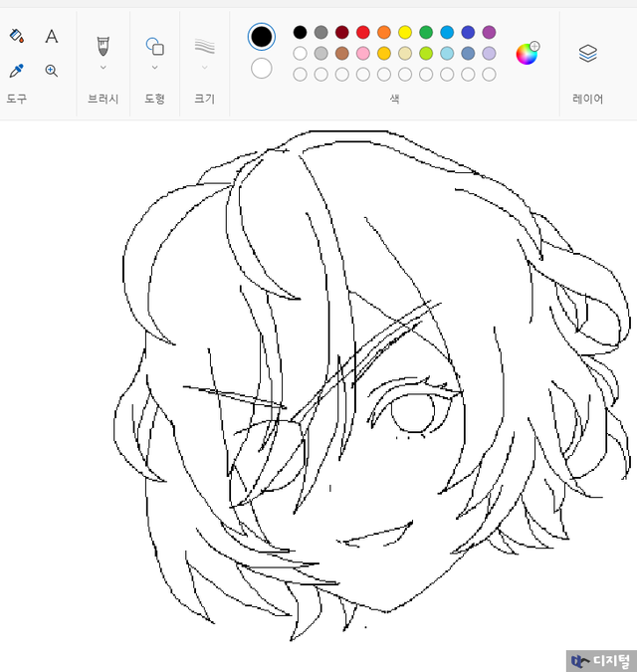The height and width of the screenshot is (672, 637).
Task: Activate the Magnifier zoom tool
Action: [52, 71]
